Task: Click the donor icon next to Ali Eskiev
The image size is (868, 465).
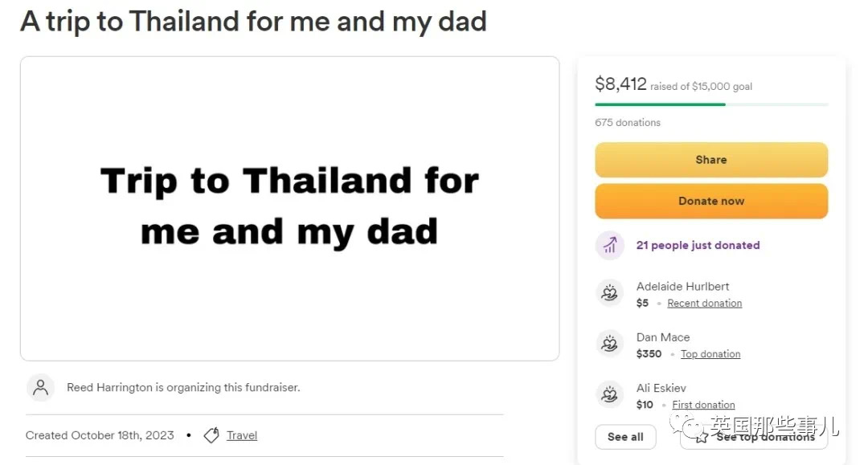Action: (609, 394)
